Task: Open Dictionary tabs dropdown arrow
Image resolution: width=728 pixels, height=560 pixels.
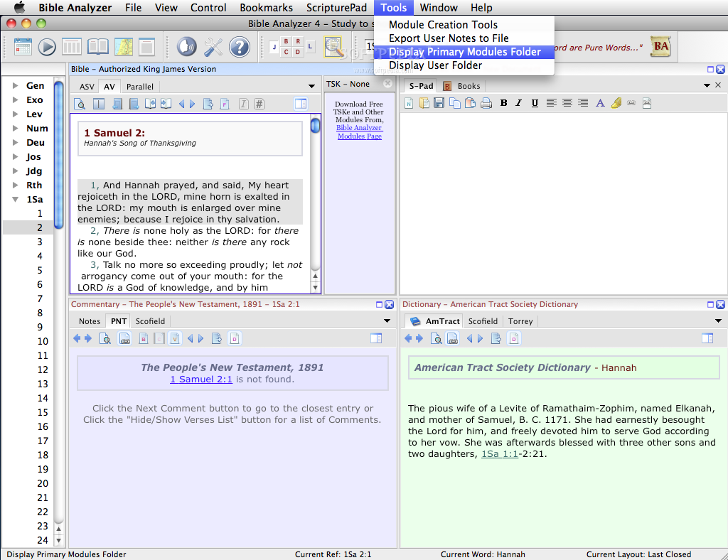Action: pos(718,321)
